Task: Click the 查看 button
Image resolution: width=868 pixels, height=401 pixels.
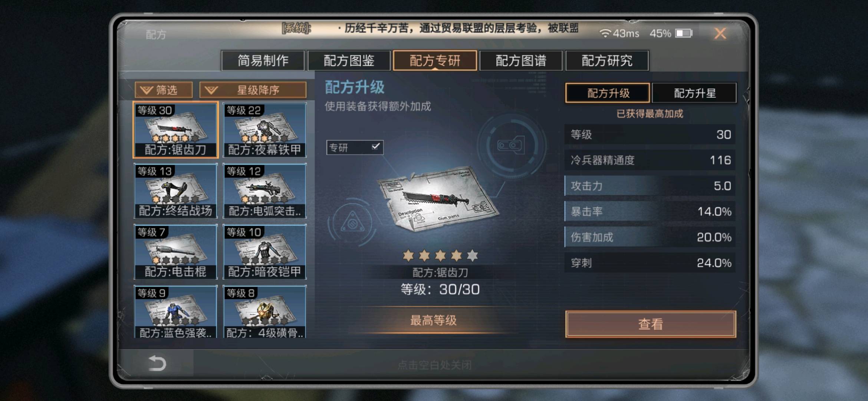Action: pos(651,324)
